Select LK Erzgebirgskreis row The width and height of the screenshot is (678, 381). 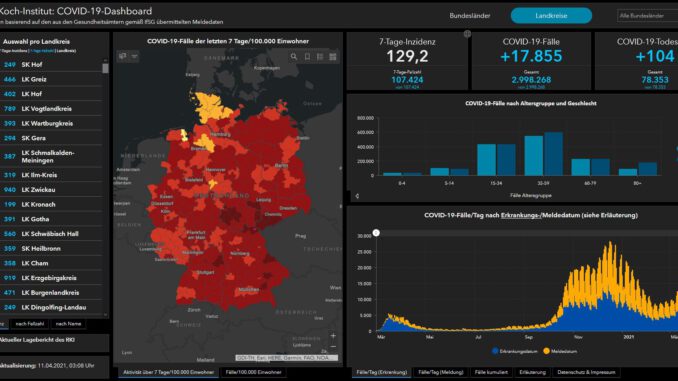51,278
